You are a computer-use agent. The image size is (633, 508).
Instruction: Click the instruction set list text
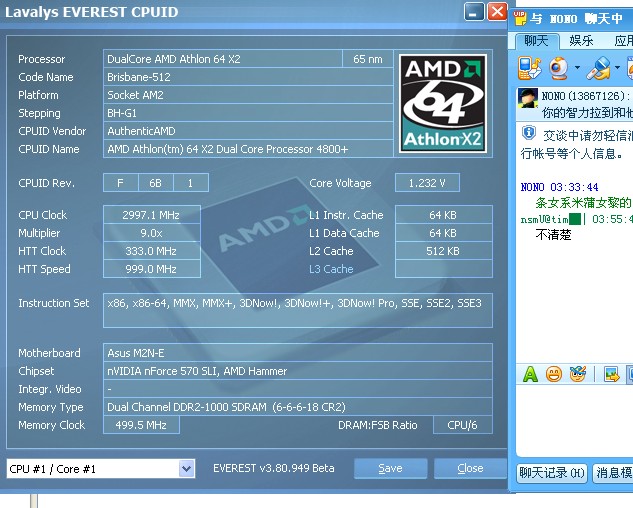(x=294, y=303)
